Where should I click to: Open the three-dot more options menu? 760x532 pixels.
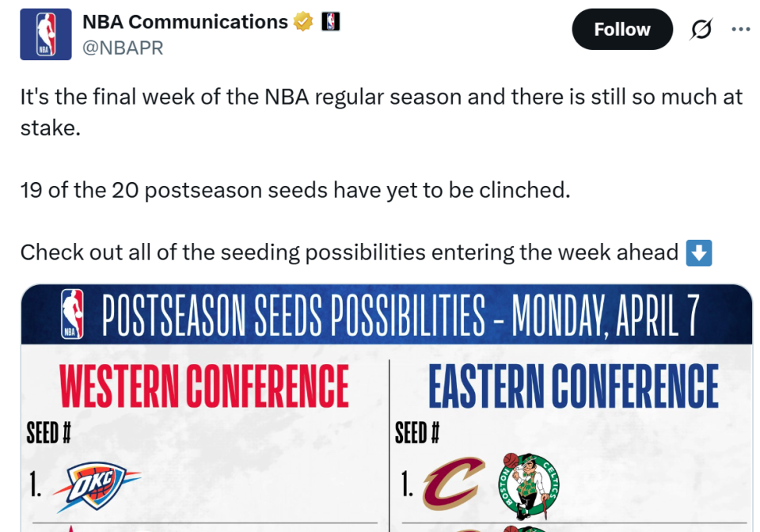pyautogui.click(x=740, y=29)
